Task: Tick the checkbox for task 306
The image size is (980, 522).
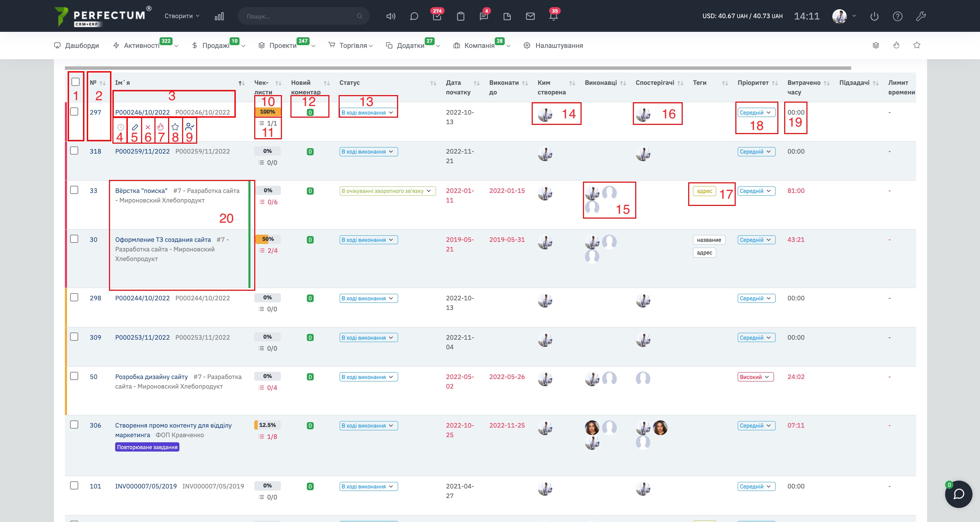Action: tap(74, 425)
